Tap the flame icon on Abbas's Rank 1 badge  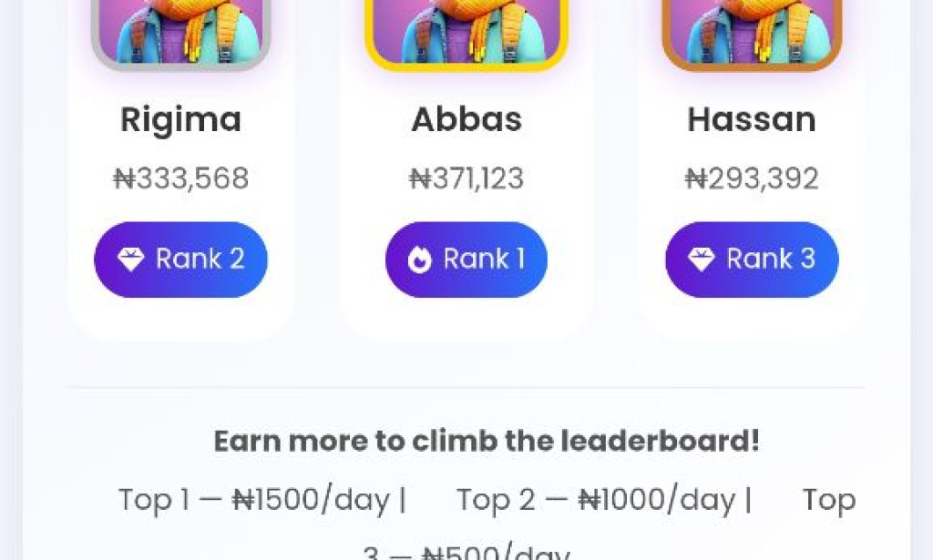[x=420, y=260]
